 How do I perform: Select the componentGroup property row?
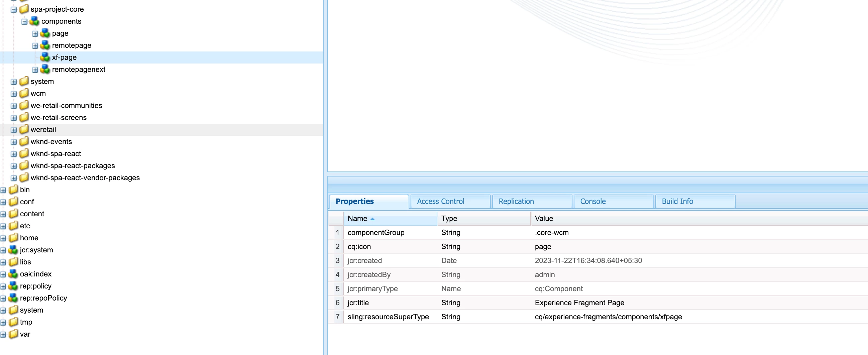click(598, 232)
